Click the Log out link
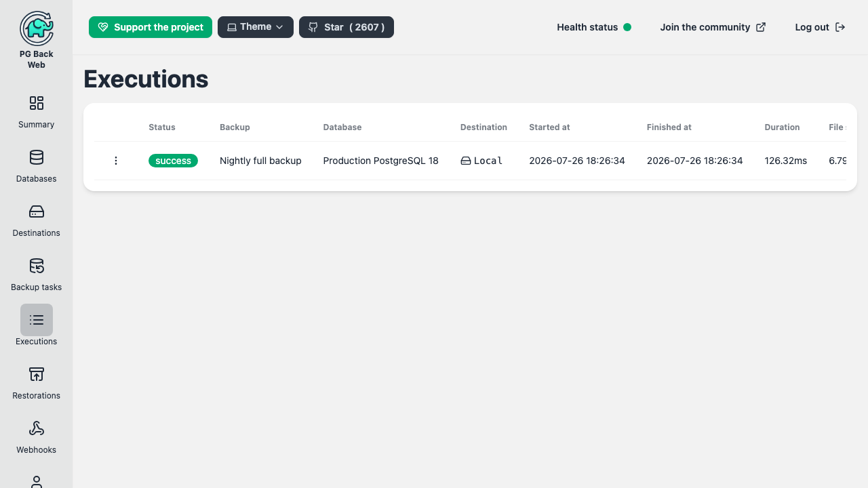 click(820, 27)
